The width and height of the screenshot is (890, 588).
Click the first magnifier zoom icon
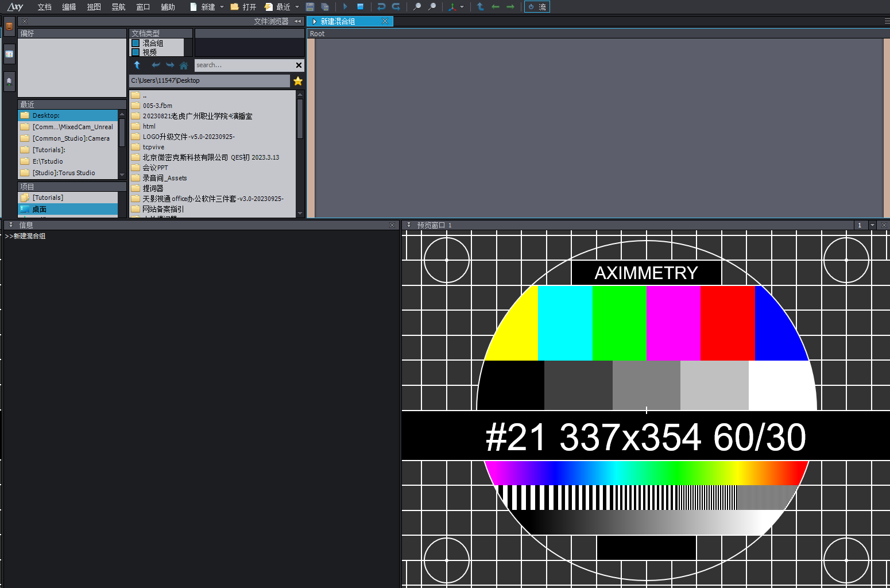pyautogui.click(x=417, y=7)
